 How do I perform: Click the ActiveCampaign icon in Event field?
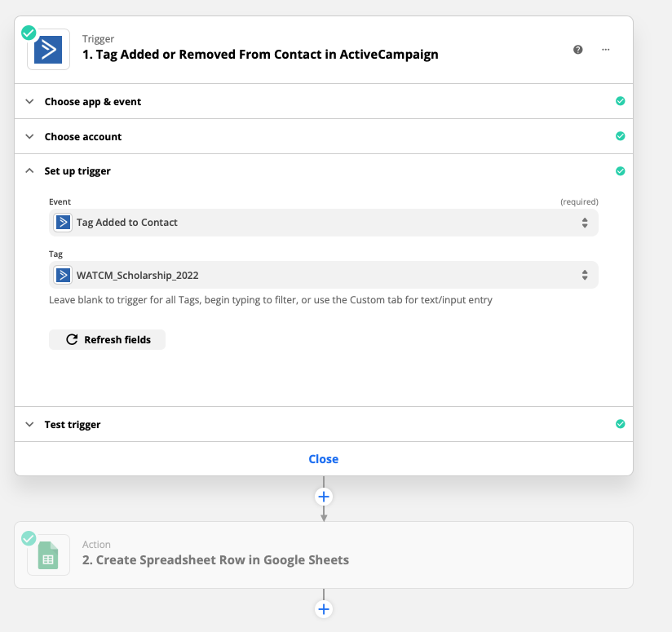(64, 223)
